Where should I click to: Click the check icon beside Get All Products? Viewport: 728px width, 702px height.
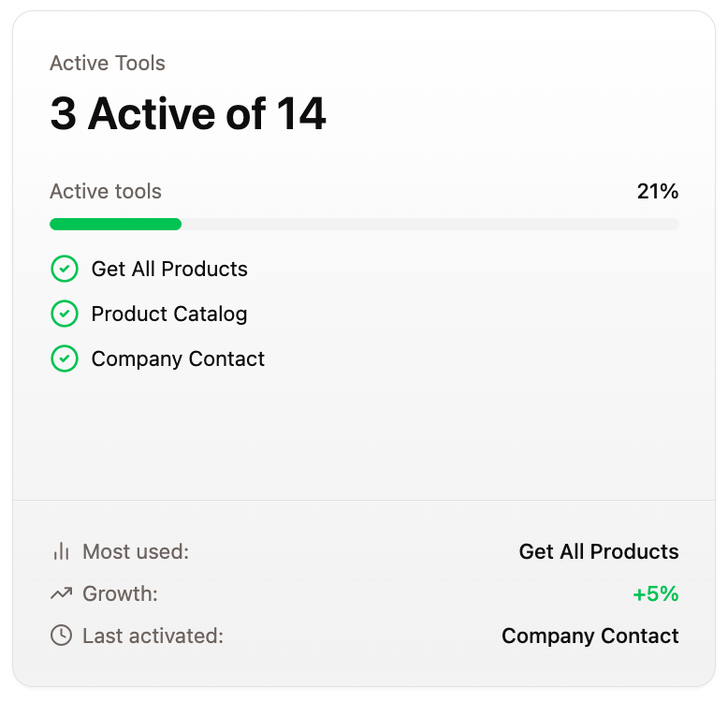pyautogui.click(x=64, y=269)
